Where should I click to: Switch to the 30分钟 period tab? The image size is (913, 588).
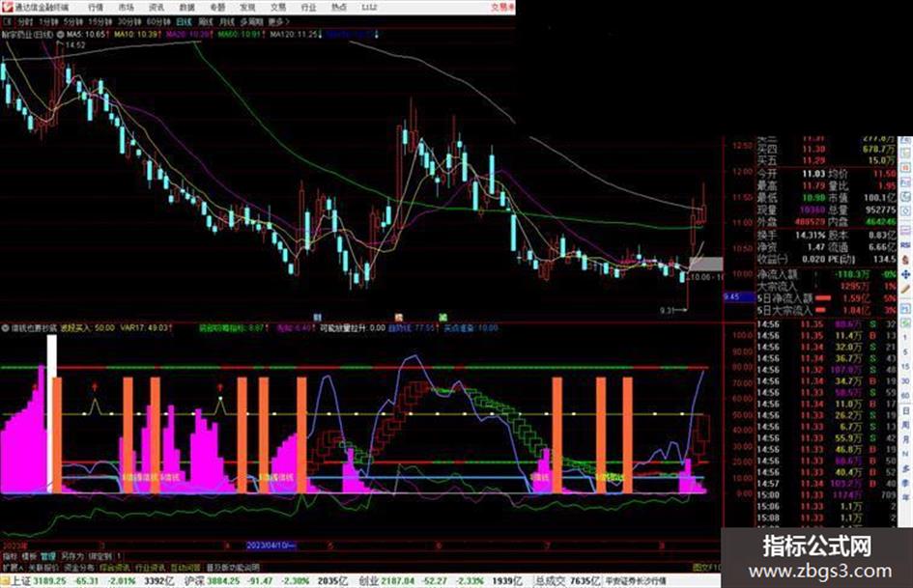[129, 21]
